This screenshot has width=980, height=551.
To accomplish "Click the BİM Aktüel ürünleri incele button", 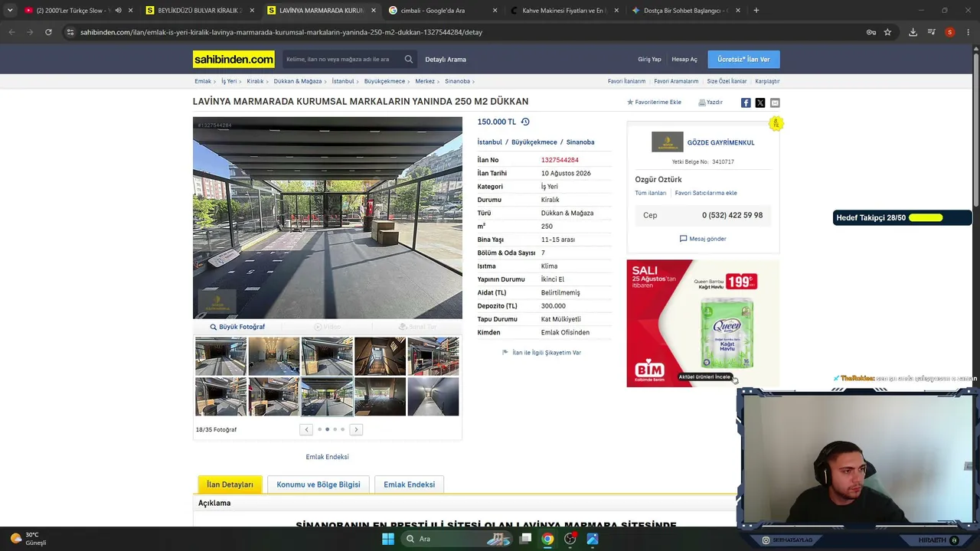I will pos(705,377).
